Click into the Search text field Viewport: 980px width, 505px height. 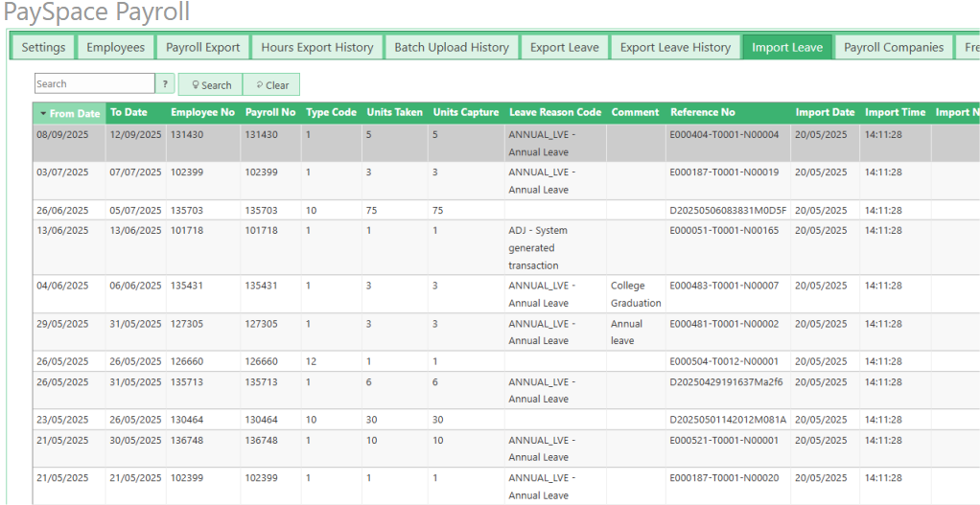coord(94,84)
